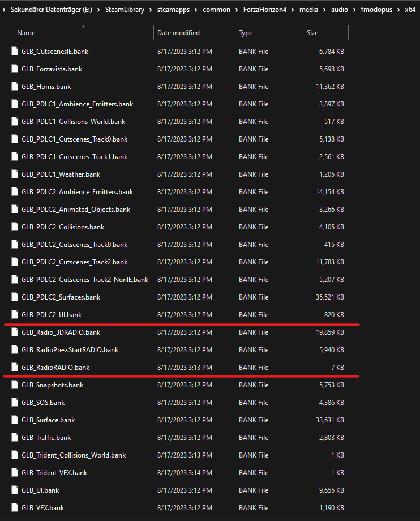This screenshot has width=420, height=521.
Task: Click the file icon next to GLB_Forzavista.bank
Action: 15,69
